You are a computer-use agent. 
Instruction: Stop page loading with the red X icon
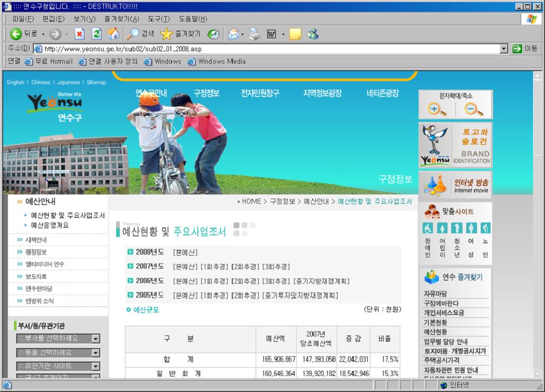79,34
